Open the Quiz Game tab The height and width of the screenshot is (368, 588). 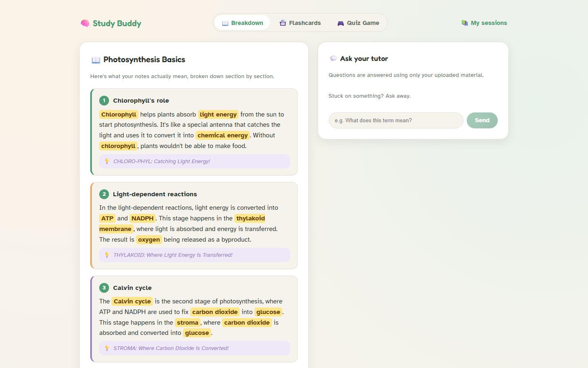pos(358,23)
